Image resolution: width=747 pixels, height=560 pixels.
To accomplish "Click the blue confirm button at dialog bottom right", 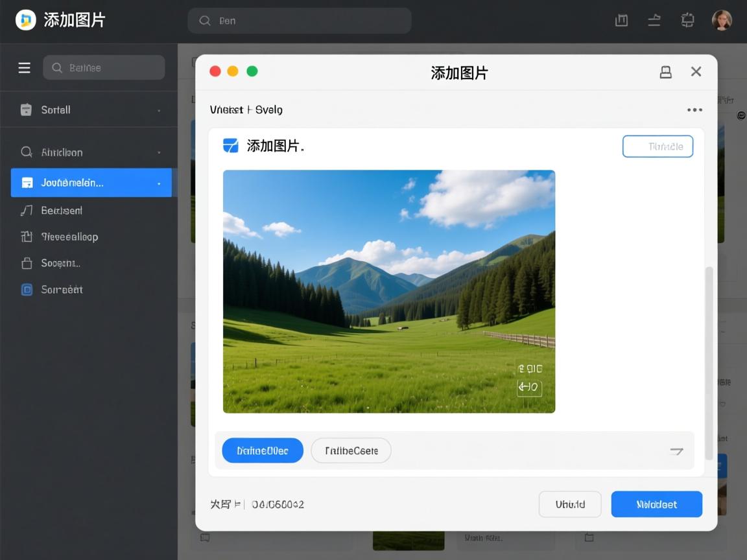I will tap(656, 504).
